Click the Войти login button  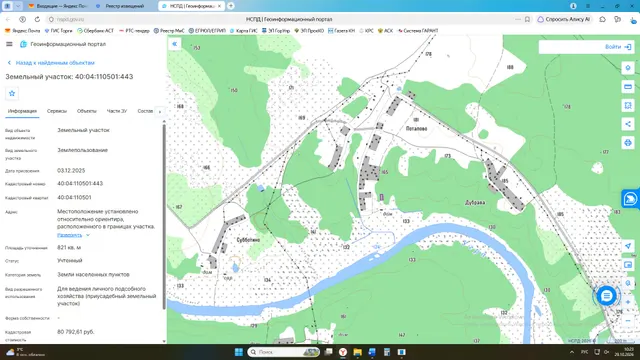(618, 47)
